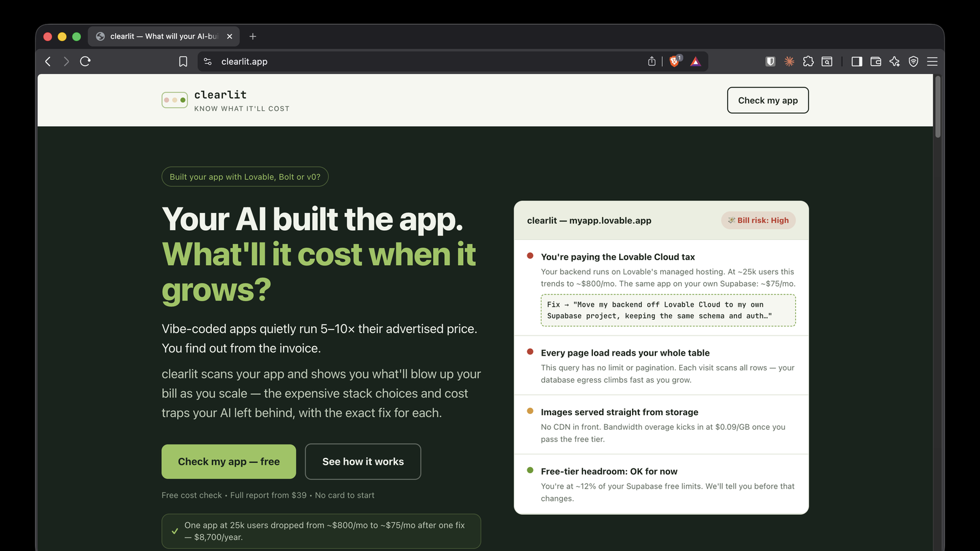This screenshot has width=980, height=551.
Task: Click "Every page load reads your whole table"
Action: pos(625,353)
